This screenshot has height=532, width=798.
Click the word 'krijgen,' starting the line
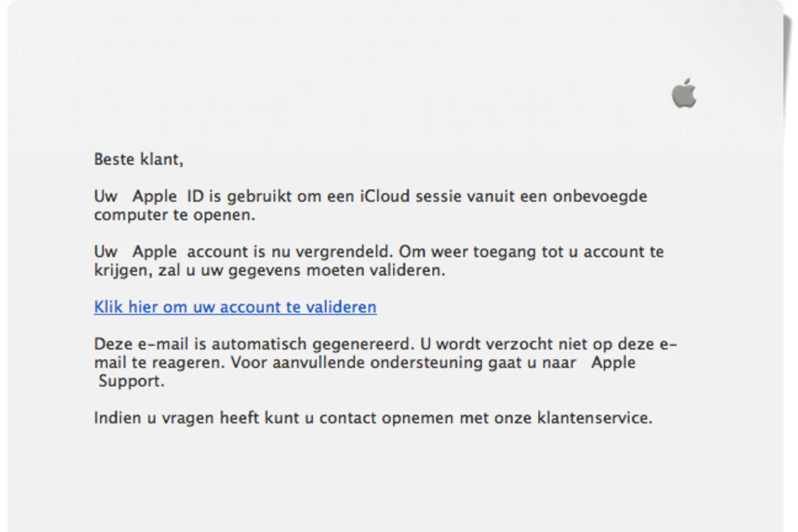coord(123,271)
